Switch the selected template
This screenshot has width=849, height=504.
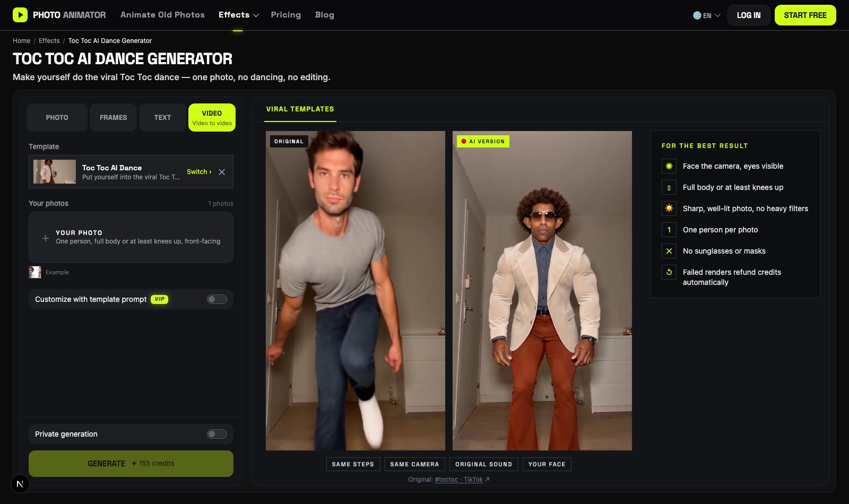[x=199, y=172]
